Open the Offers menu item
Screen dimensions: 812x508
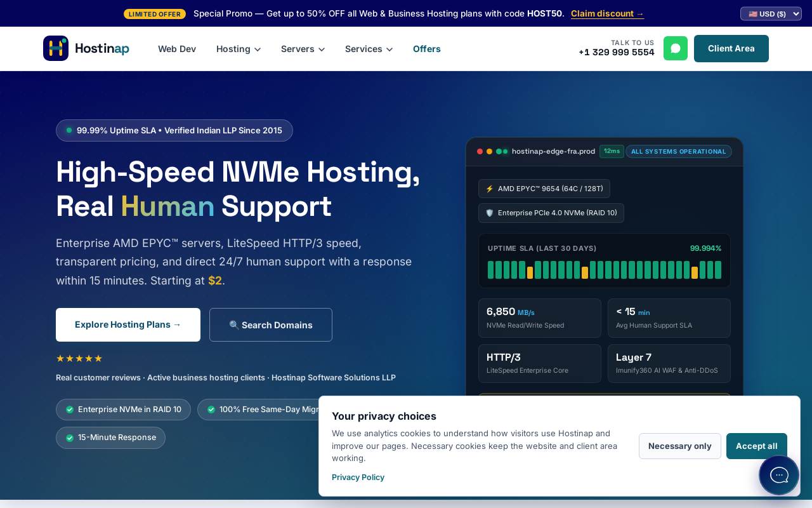click(427, 49)
